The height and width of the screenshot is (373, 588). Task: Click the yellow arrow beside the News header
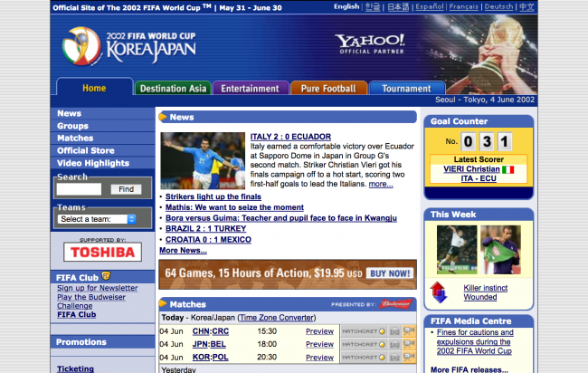point(163,117)
